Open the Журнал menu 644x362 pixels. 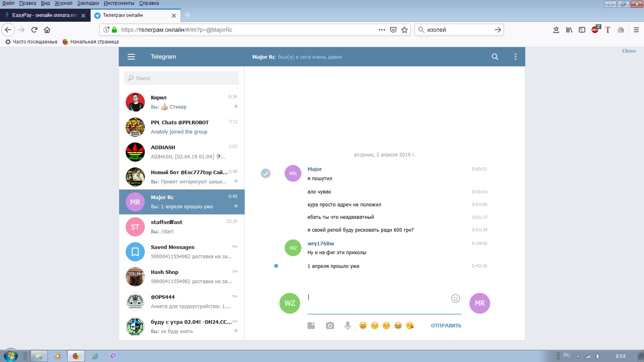tap(64, 3)
